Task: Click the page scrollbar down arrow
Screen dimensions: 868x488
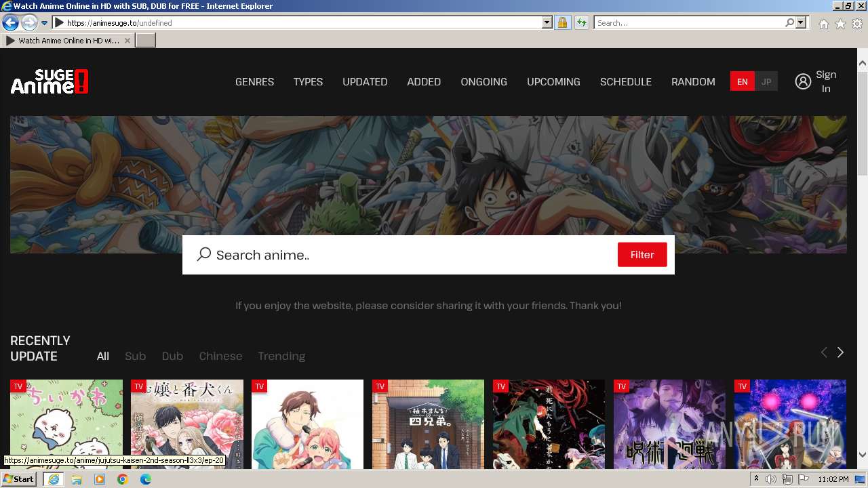Action: tap(862, 455)
